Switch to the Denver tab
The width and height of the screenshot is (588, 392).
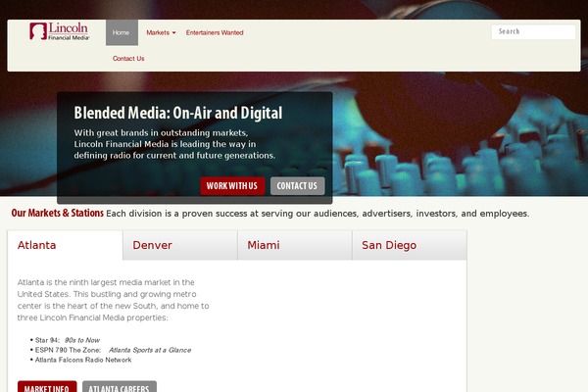coord(180,245)
